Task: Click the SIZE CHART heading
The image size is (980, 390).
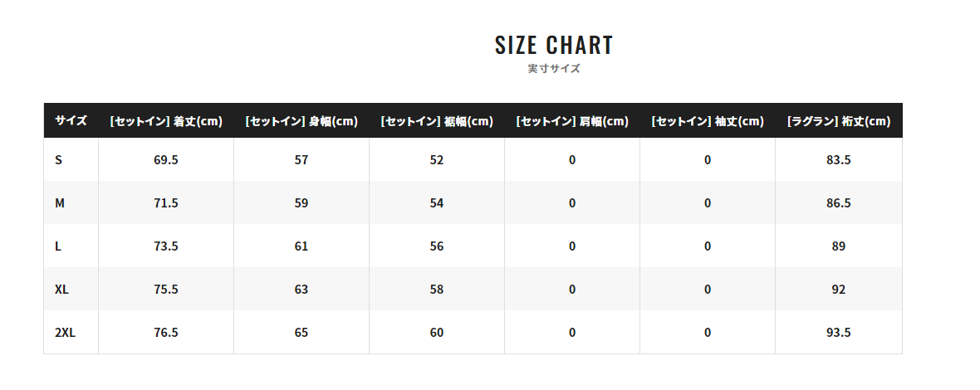Action: click(554, 45)
